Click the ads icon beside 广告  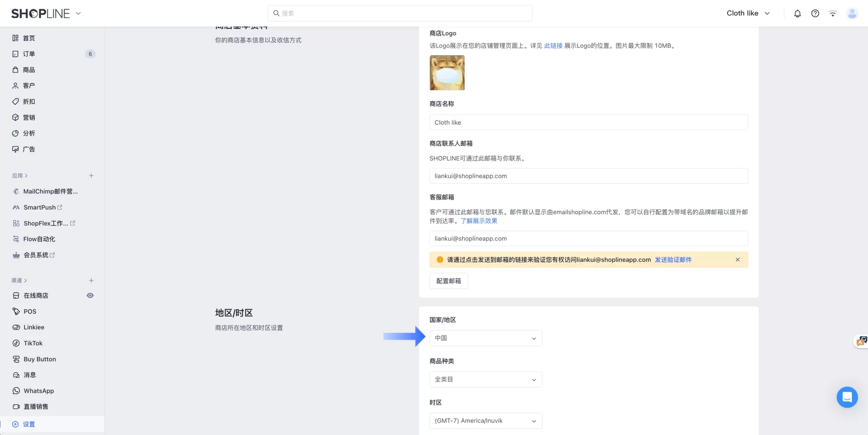click(15, 149)
